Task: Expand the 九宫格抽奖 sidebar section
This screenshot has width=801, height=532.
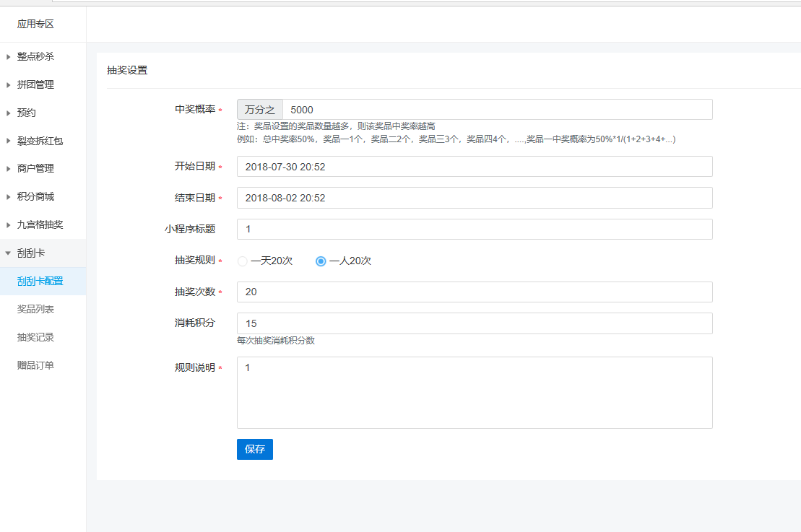Action: tap(40, 224)
